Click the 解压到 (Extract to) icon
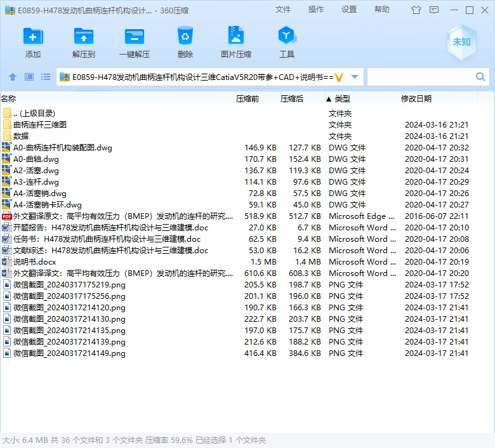This screenshot has width=495, height=448. 84,36
